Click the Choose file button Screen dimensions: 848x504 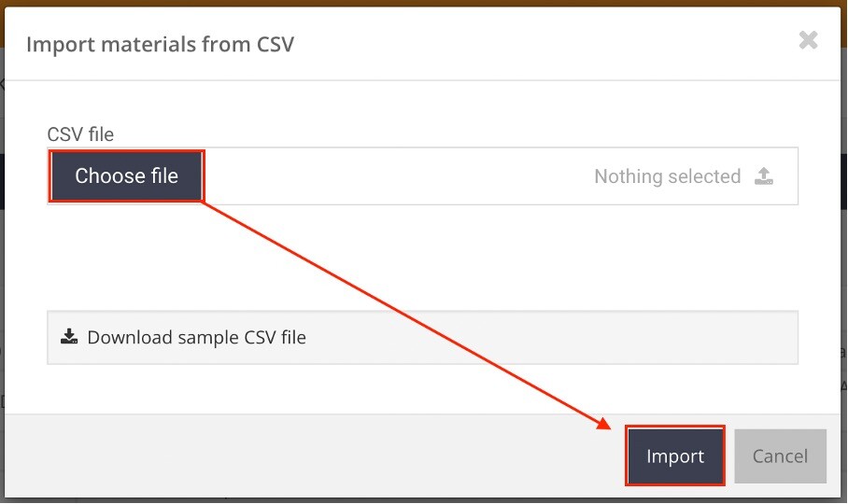pyautogui.click(x=127, y=176)
